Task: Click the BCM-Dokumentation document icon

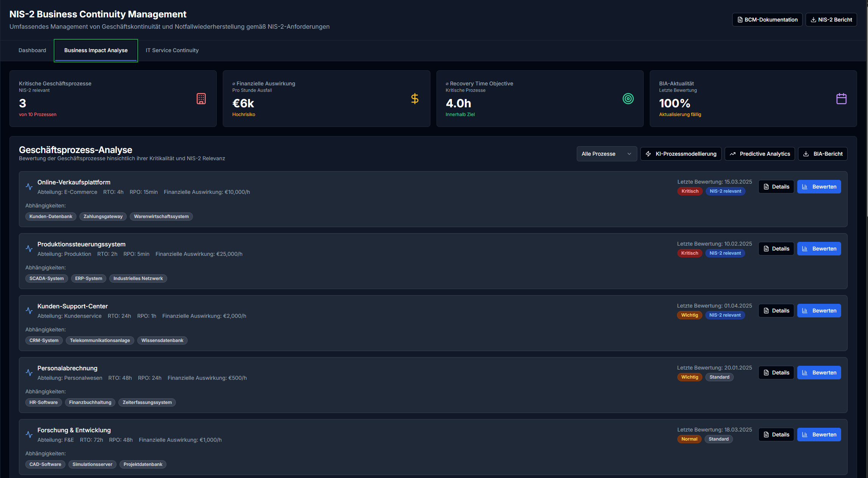Action: coord(739,20)
